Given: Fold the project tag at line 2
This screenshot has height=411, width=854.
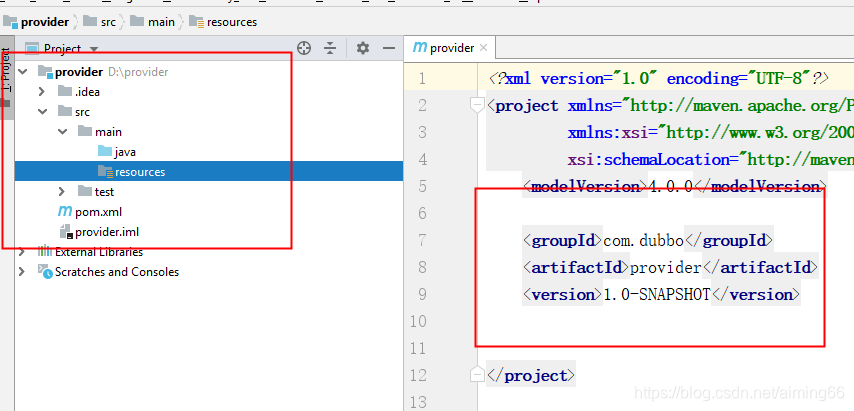Looking at the screenshot, I should click(x=477, y=105).
